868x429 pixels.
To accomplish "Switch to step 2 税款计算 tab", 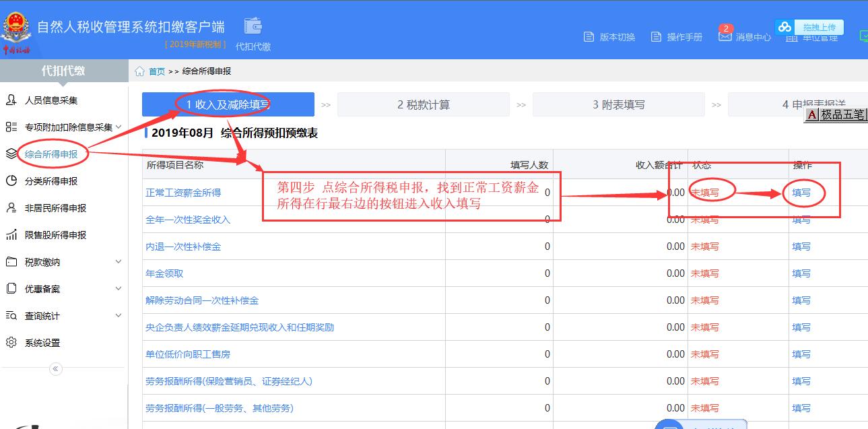I will (424, 105).
